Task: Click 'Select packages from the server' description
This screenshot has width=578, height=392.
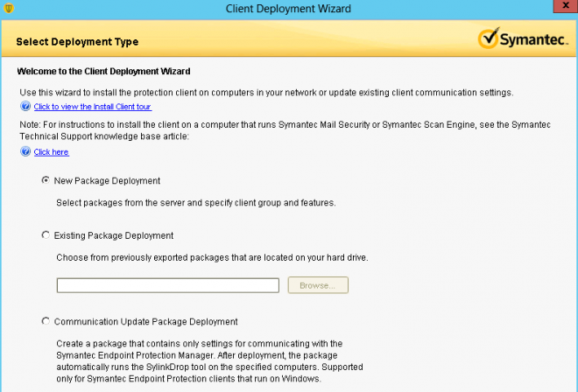Action: click(196, 203)
